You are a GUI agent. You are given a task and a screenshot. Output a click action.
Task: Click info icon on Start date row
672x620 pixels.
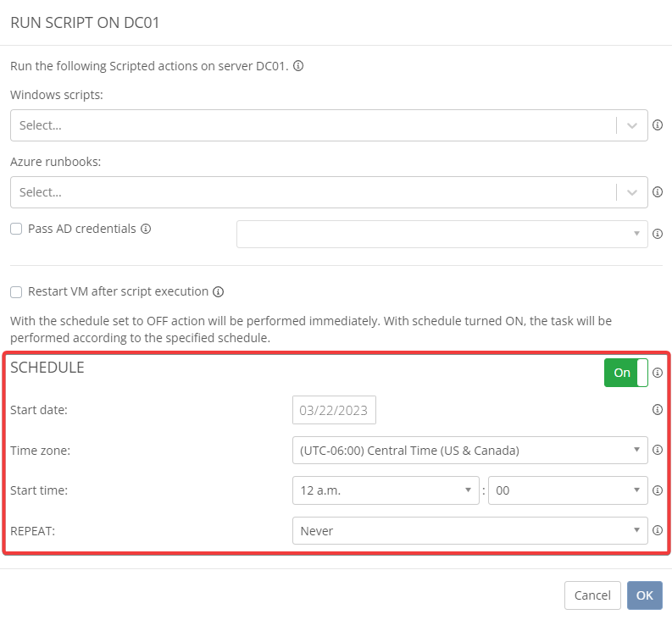click(x=658, y=410)
